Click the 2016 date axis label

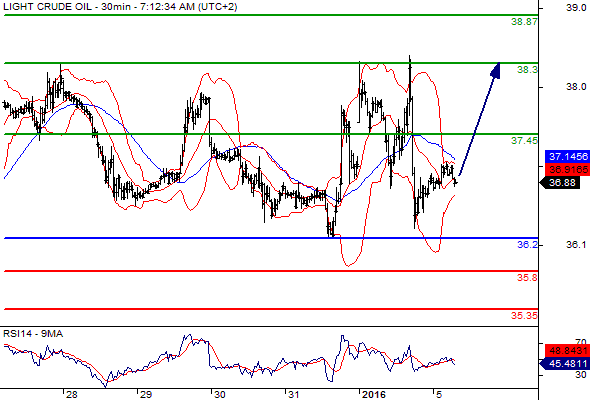click(x=374, y=395)
